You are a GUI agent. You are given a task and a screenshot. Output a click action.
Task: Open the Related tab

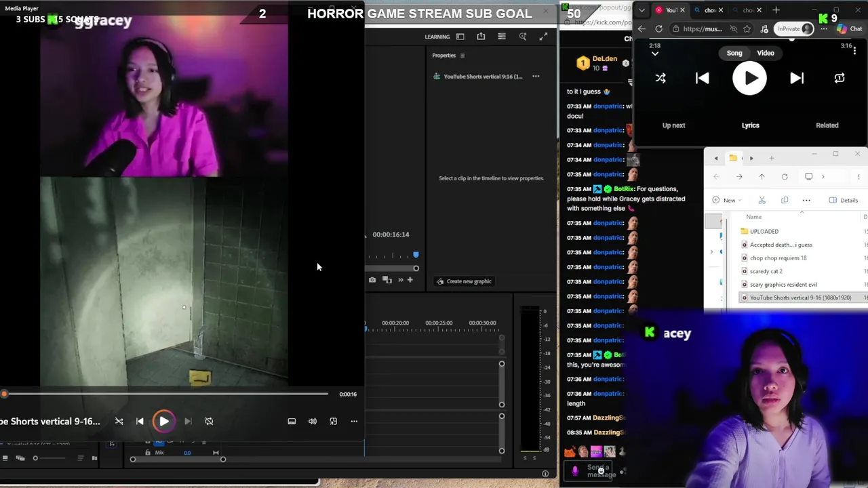pos(827,125)
